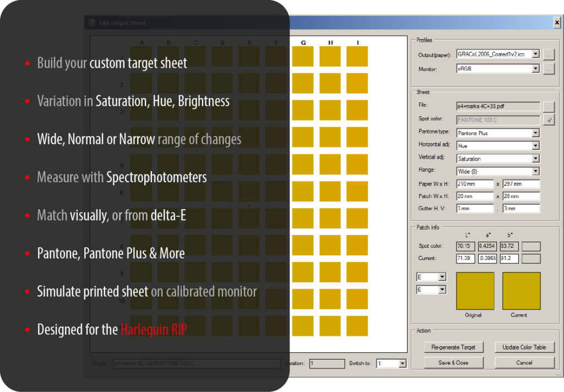Browse for the Output(paper) profile file
The width and height of the screenshot is (564, 392).
pyautogui.click(x=549, y=55)
